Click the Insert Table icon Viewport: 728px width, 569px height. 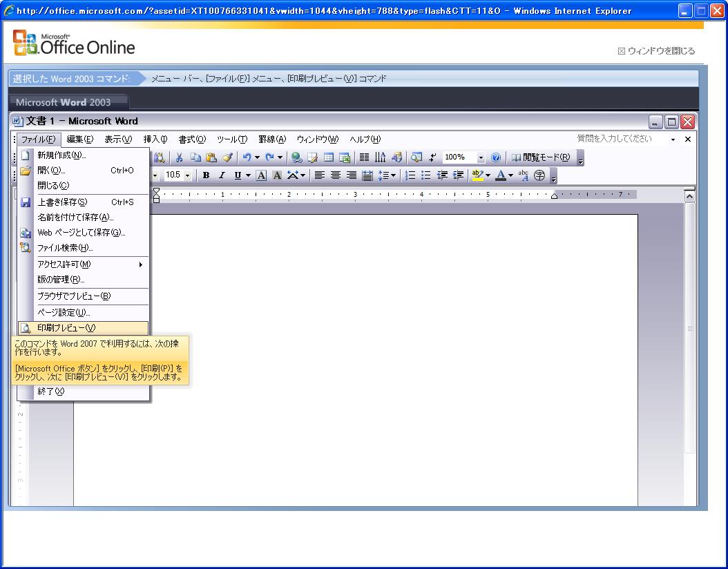(329, 157)
